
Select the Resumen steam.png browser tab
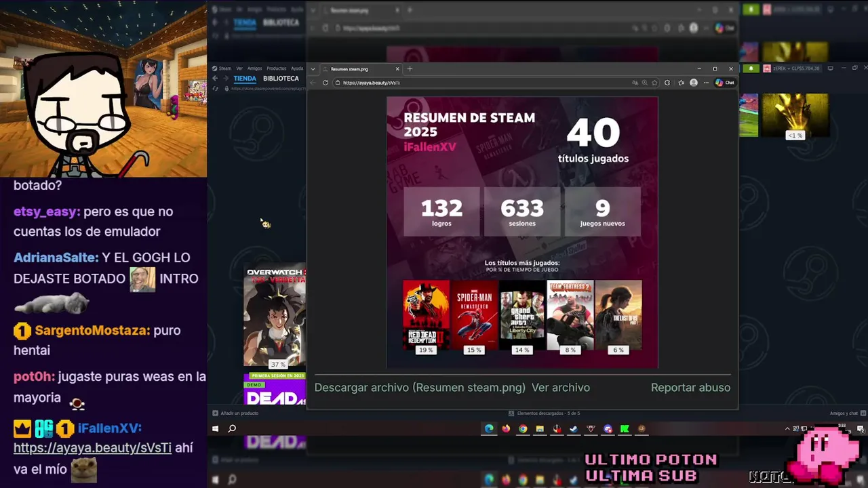click(x=359, y=68)
